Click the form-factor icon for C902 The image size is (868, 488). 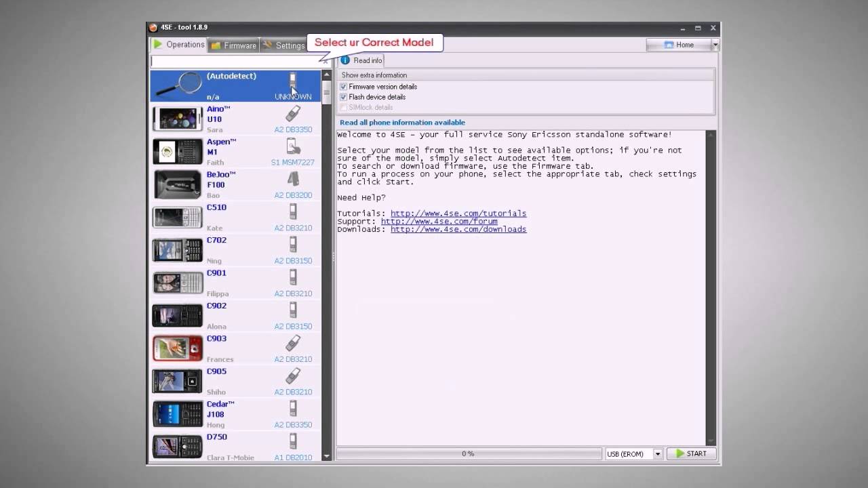point(293,310)
